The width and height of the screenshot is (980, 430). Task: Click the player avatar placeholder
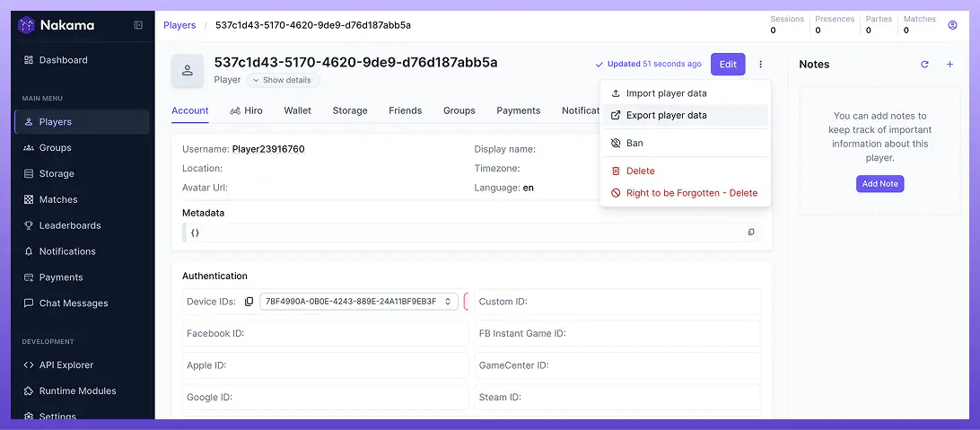[188, 71]
